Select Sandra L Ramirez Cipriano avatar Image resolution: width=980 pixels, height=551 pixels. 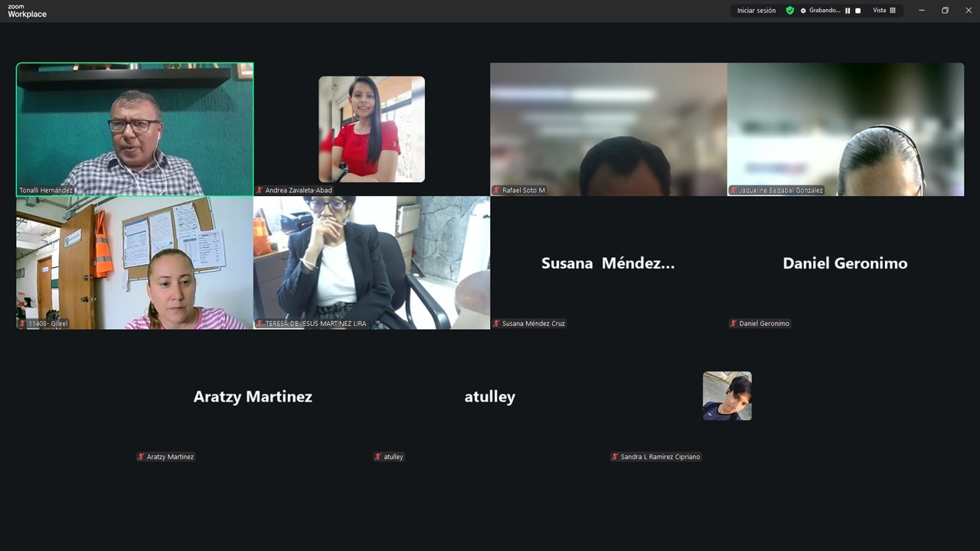(727, 396)
